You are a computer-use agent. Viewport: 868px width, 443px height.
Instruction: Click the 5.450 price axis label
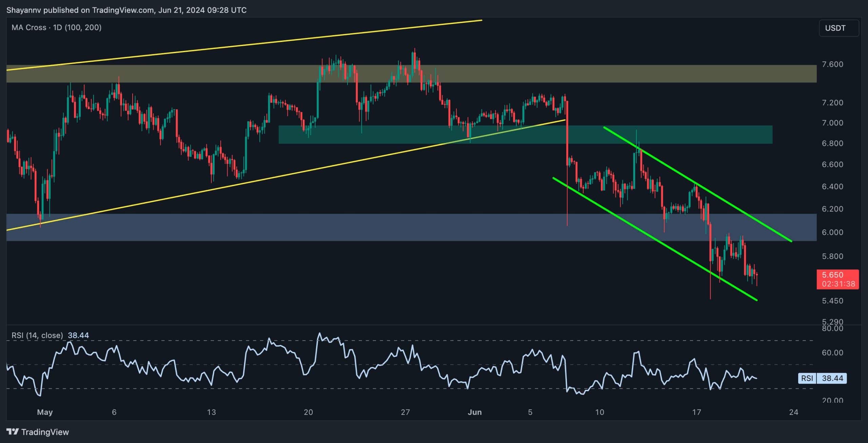click(832, 301)
